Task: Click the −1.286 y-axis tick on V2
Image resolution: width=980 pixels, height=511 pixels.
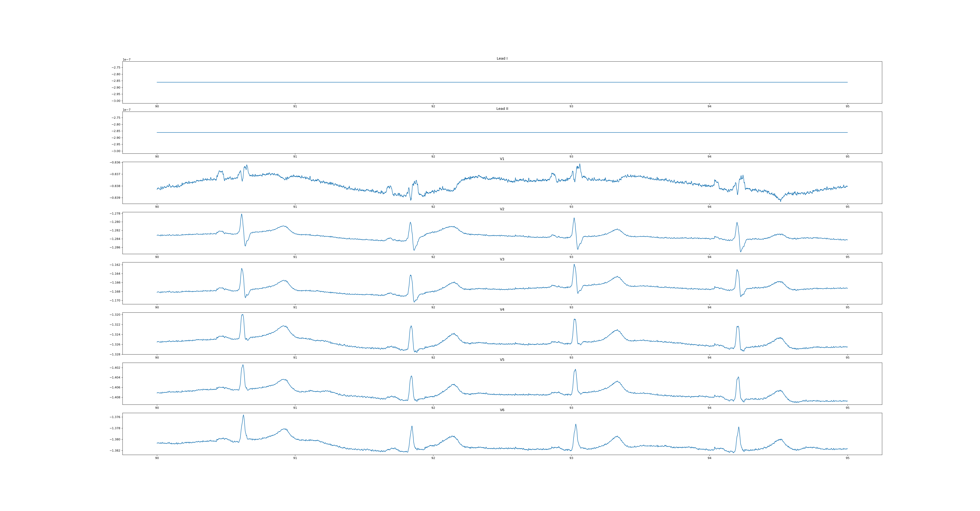Action: 115,248
